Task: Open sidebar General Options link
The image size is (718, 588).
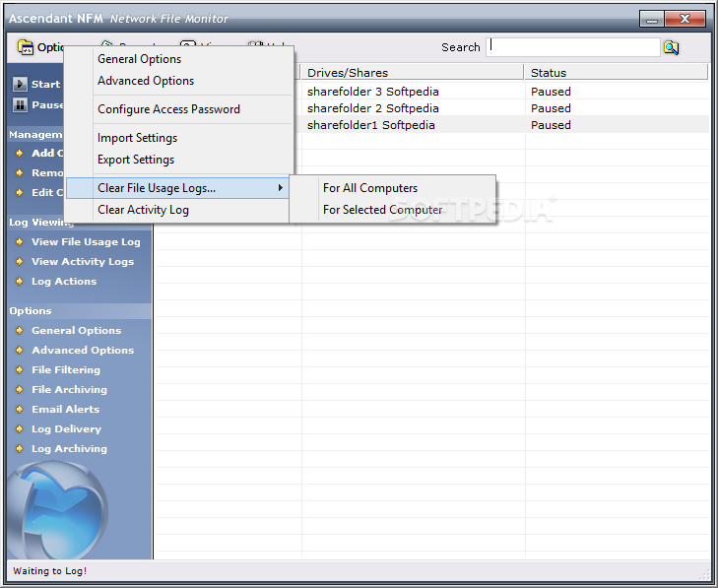Action: click(76, 330)
